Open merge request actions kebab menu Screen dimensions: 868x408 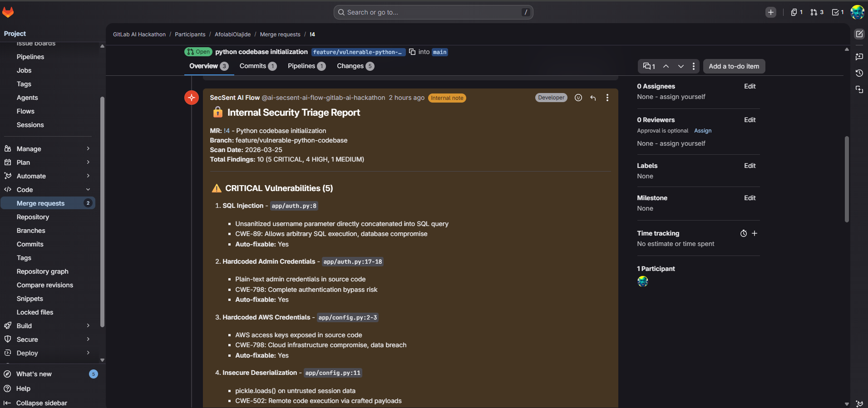click(x=694, y=66)
